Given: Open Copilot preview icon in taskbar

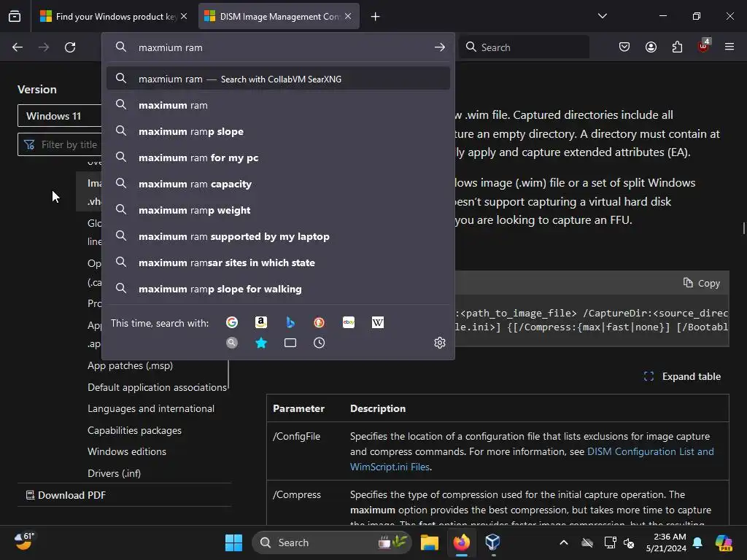Looking at the screenshot, I should point(724,542).
